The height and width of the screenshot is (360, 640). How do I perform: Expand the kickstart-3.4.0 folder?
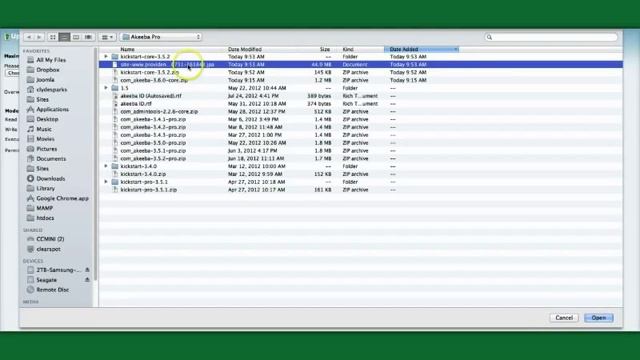[106, 166]
